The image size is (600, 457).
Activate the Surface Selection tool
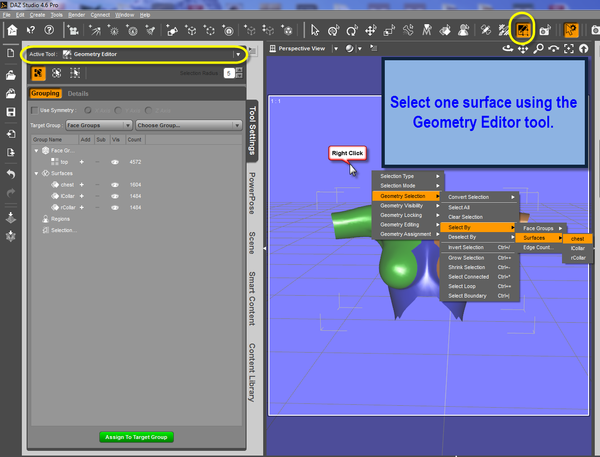click(445, 30)
